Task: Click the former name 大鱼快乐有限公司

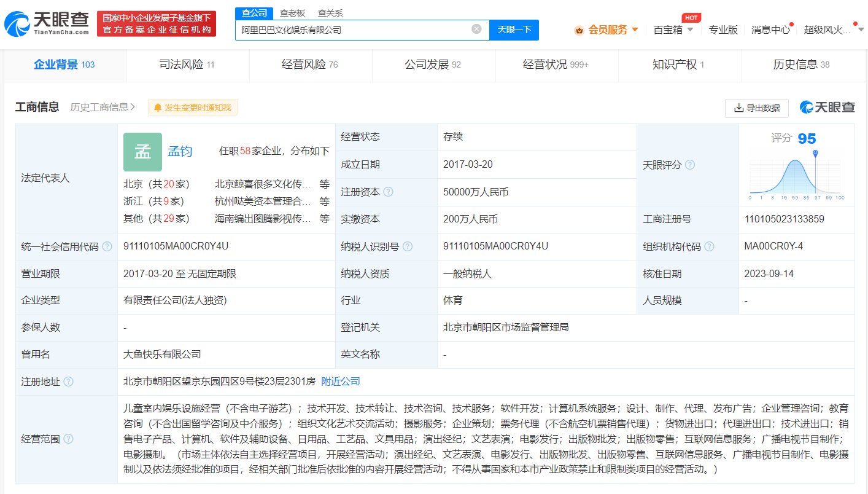Action: (x=162, y=355)
